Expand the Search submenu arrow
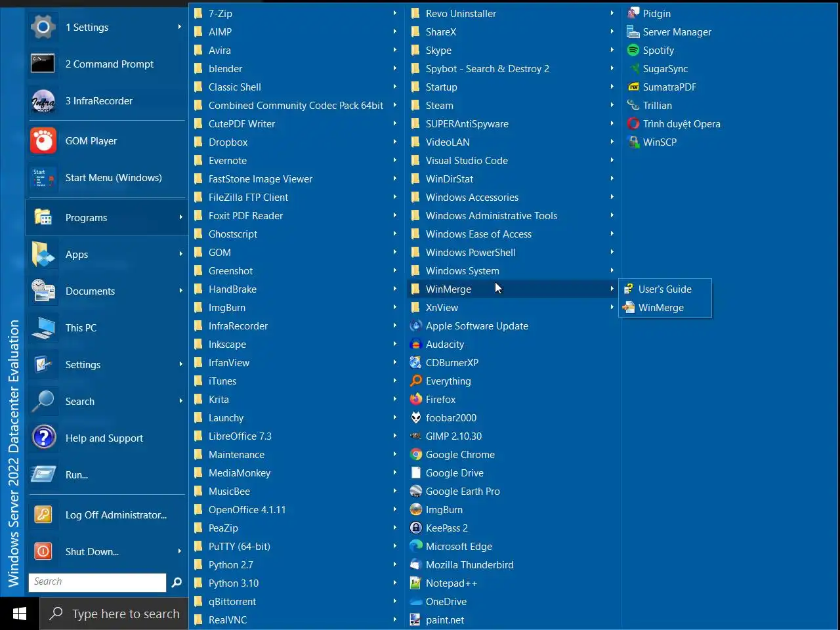The image size is (840, 630). 180,401
